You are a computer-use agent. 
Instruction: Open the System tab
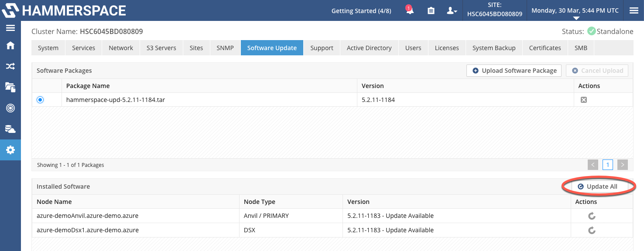click(x=48, y=48)
